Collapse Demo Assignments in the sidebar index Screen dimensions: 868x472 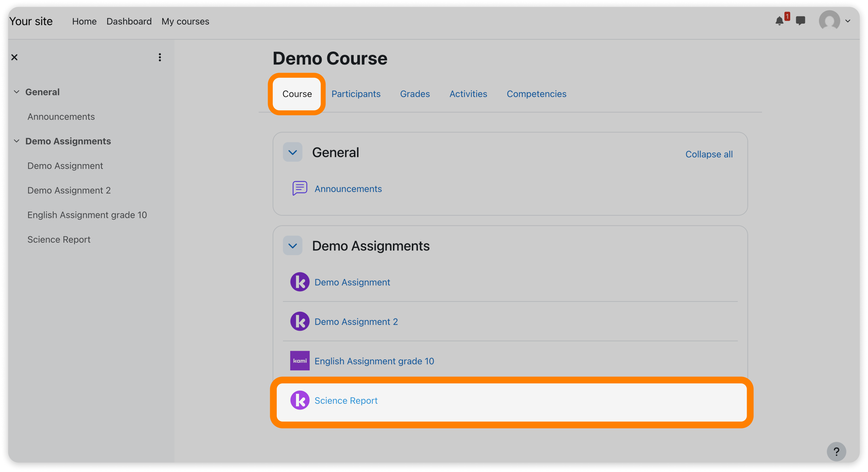point(16,141)
